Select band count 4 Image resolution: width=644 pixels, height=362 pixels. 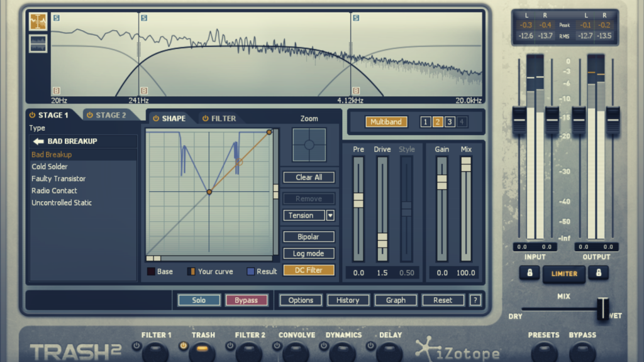462,122
